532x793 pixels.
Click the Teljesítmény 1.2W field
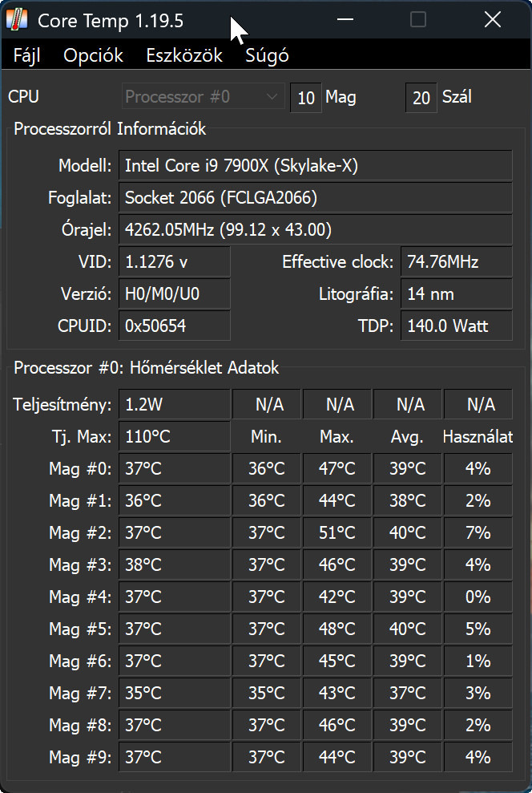click(x=175, y=405)
